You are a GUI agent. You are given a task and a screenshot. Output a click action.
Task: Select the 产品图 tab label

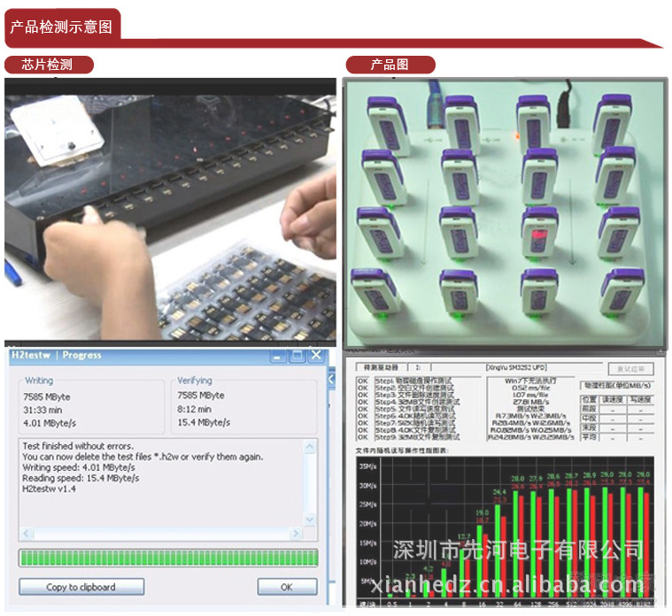[x=390, y=65]
